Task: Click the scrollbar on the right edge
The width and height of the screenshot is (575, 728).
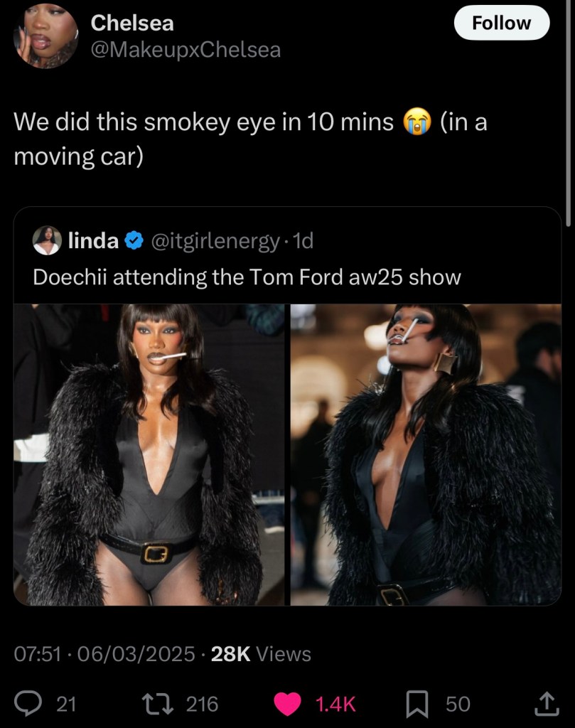Action: point(569,114)
